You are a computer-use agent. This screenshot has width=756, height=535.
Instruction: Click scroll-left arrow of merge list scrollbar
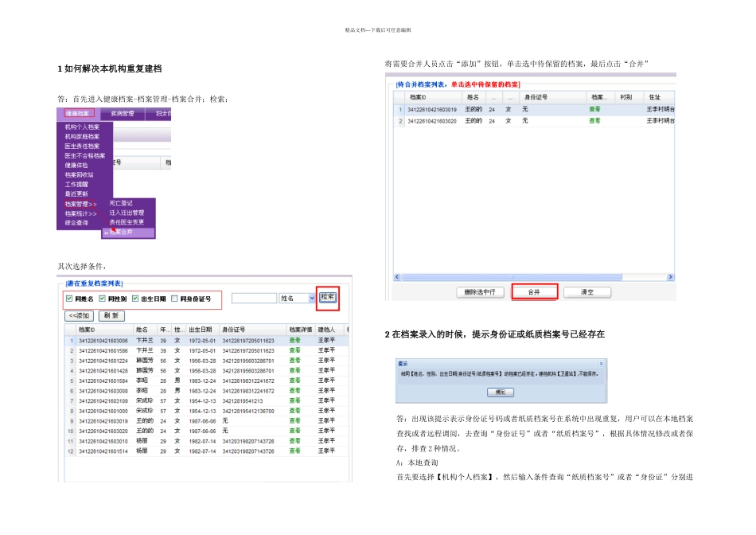pos(397,277)
